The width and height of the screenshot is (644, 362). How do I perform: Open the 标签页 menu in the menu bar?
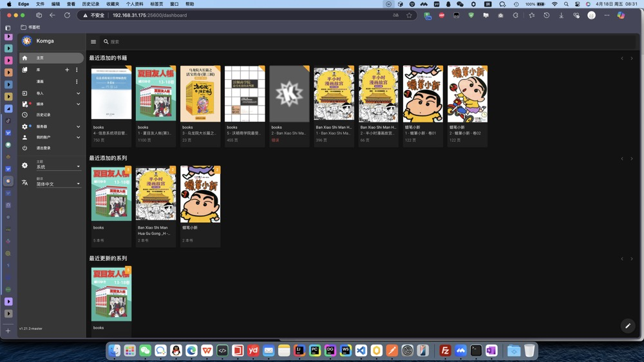click(156, 4)
